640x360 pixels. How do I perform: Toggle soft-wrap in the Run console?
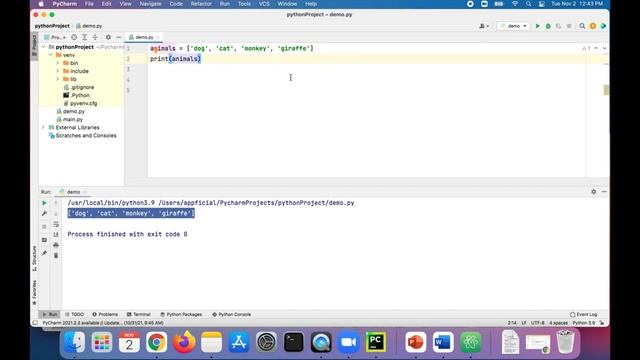click(x=56, y=224)
